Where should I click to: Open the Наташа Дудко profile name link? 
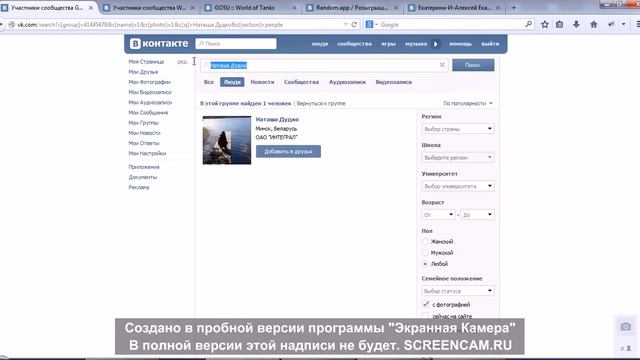coord(277,119)
